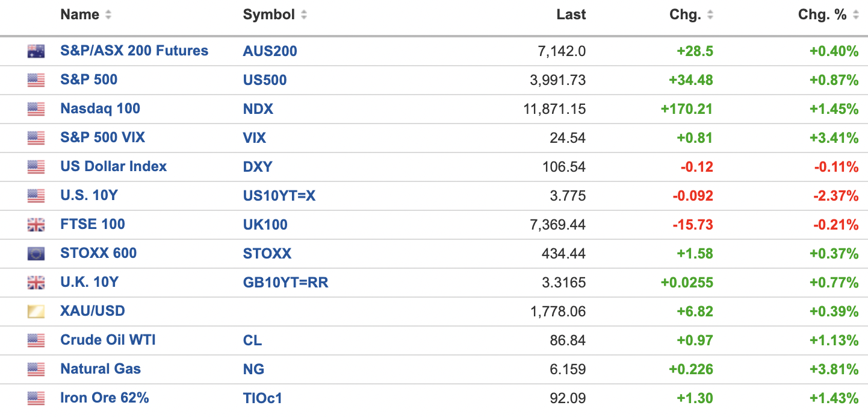Click the AUS200 symbol link
The image size is (868, 417).
pyautogui.click(x=270, y=51)
